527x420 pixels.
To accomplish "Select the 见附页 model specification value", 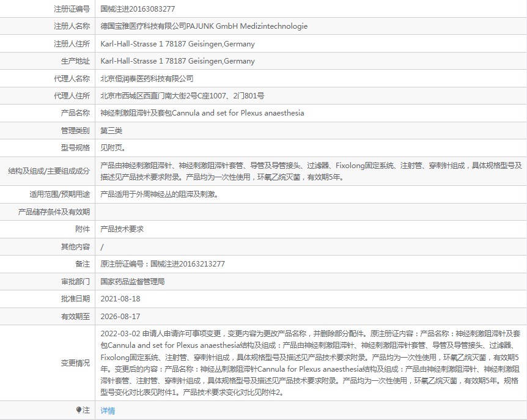I will 113,148.
